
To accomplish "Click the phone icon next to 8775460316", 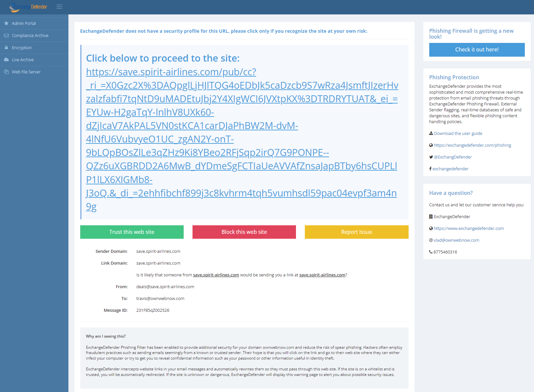I will 431,252.
